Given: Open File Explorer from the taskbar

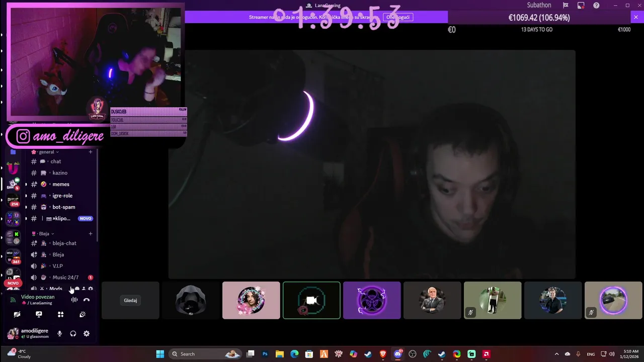Looking at the screenshot, I should point(280,354).
